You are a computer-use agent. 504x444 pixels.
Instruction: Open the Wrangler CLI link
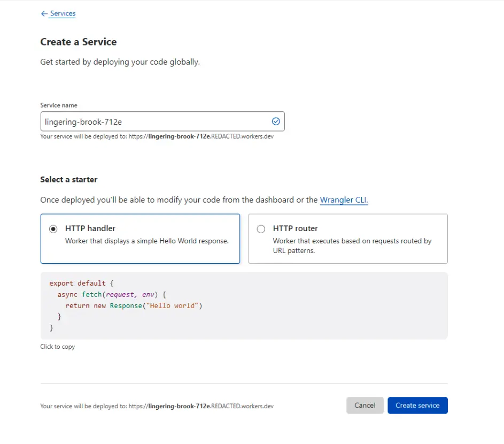click(x=344, y=200)
